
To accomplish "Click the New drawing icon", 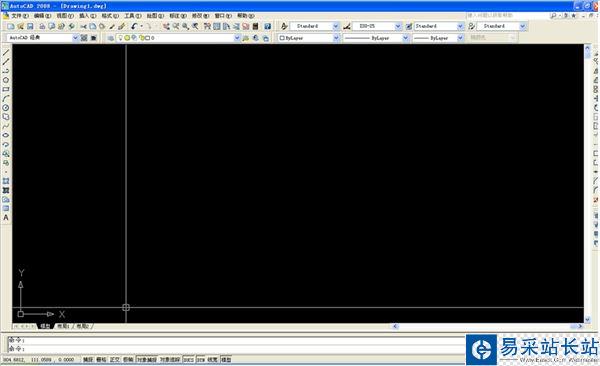I will click(11, 26).
